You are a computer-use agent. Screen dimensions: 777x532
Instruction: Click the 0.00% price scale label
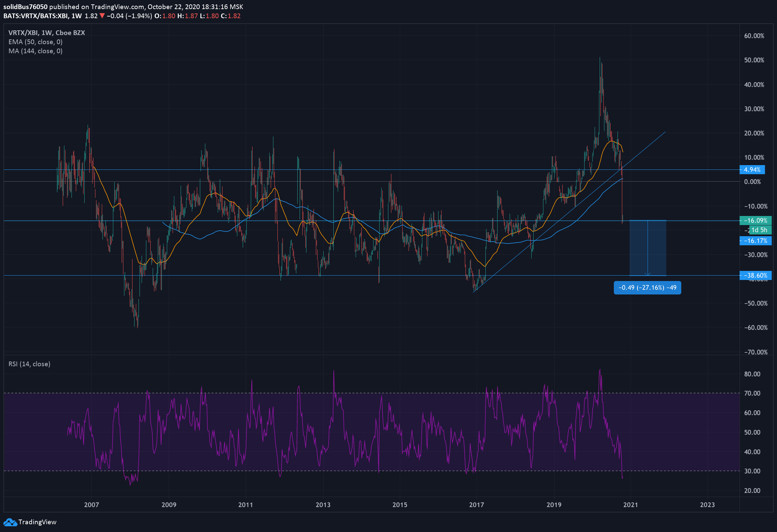click(752, 182)
